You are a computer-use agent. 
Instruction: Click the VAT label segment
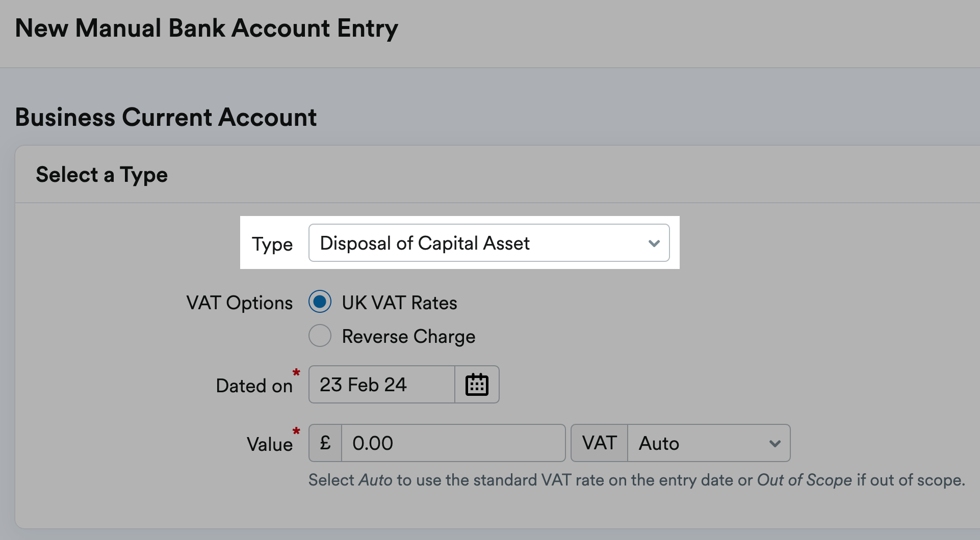[599, 443]
